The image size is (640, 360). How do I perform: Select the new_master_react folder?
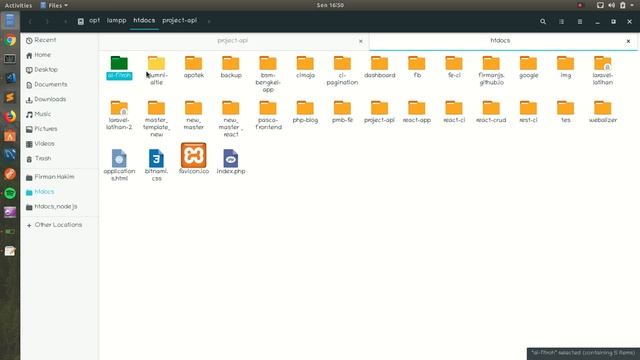tap(231, 118)
